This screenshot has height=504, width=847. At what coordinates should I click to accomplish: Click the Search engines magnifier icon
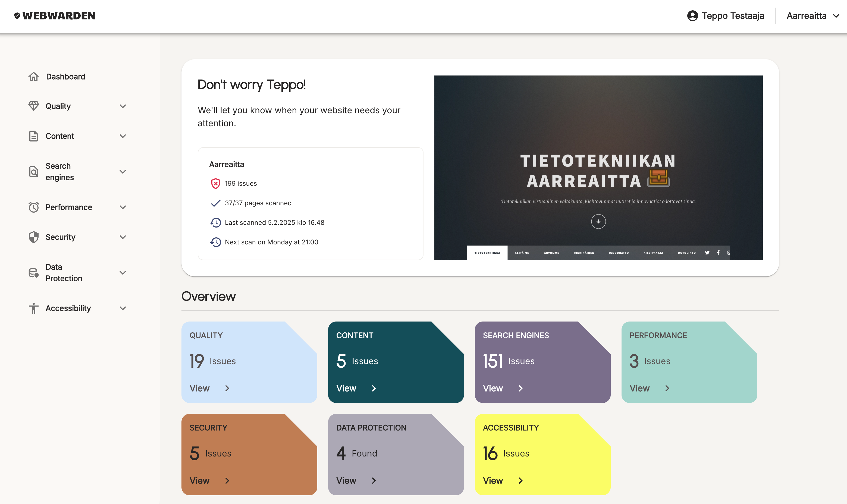pyautogui.click(x=33, y=172)
